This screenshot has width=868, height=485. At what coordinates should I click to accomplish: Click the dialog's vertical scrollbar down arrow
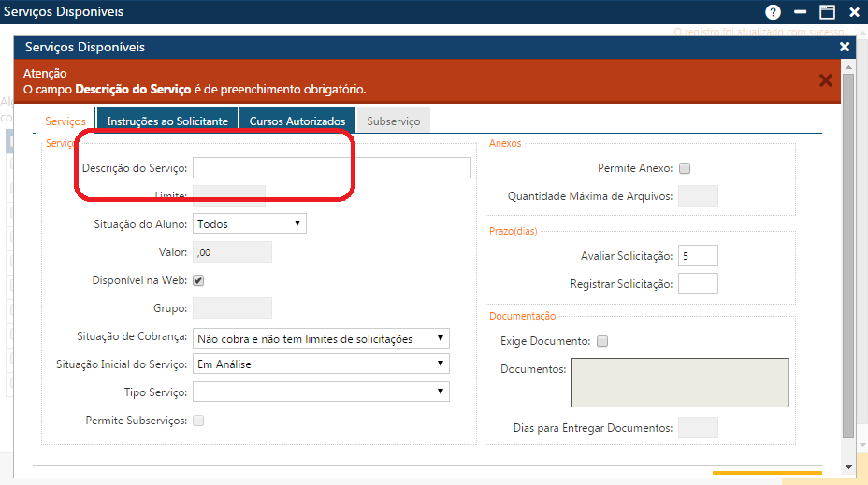[848, 465]
